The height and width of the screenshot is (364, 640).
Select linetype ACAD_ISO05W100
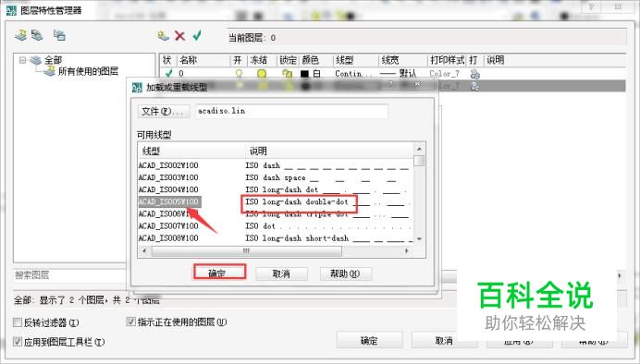[169, 201]
